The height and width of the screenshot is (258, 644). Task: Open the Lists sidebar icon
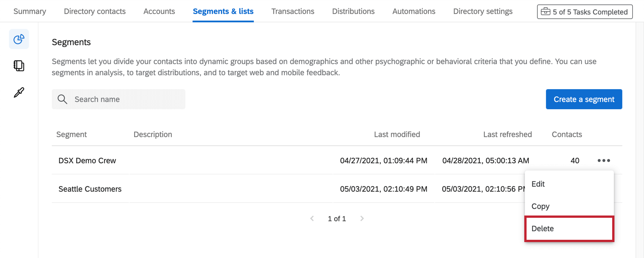click(x=19, y=66)
